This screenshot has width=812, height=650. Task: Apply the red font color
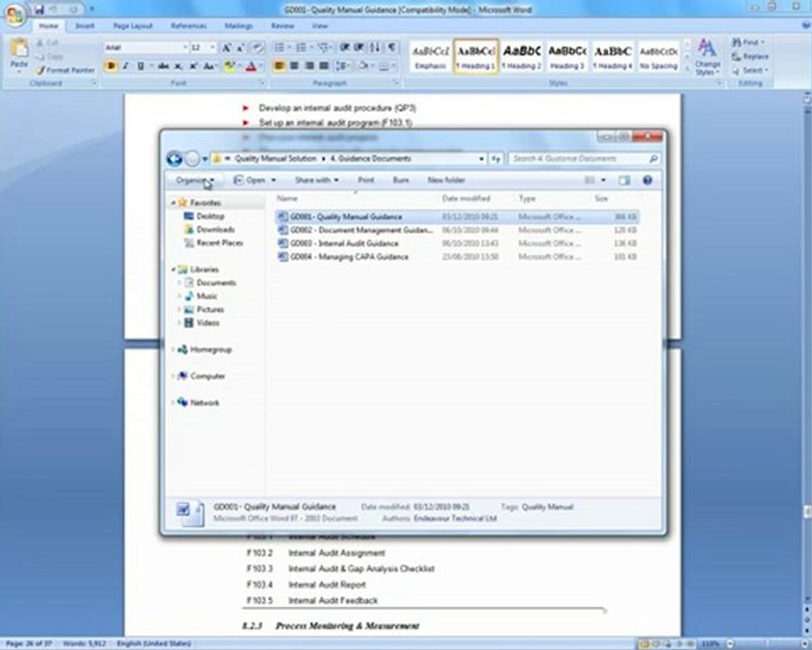tap(251, 66)
